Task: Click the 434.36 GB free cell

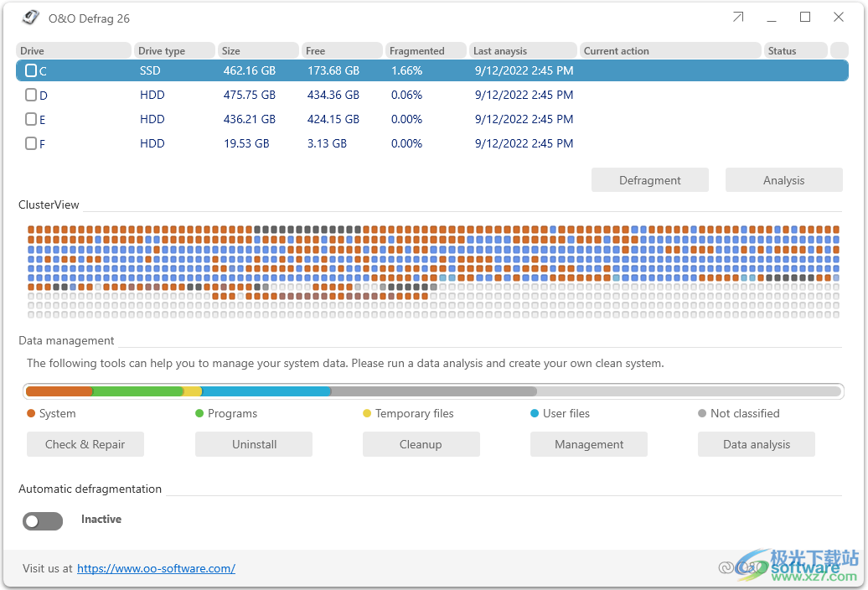Action: (x=333, y=95)
